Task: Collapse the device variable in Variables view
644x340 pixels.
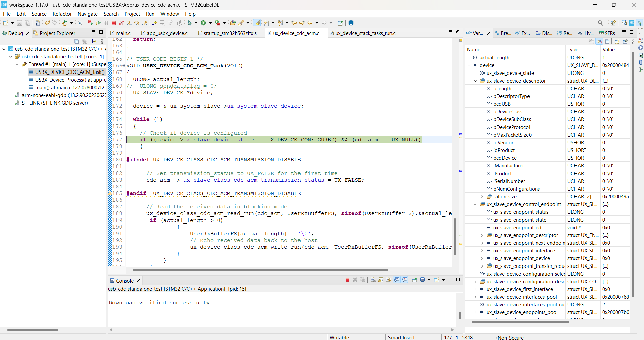Action: pyautogui.click(x=469, y=65)
